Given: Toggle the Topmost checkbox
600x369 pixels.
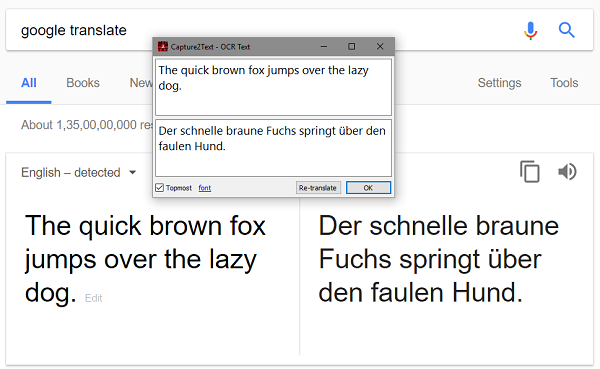Looking at the screenshot, I should [160, 188].
